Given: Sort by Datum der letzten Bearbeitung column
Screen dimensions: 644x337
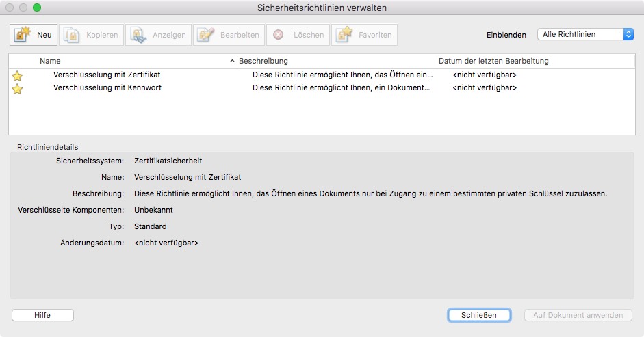Looking at the screenshot, I should click(536, 61).
